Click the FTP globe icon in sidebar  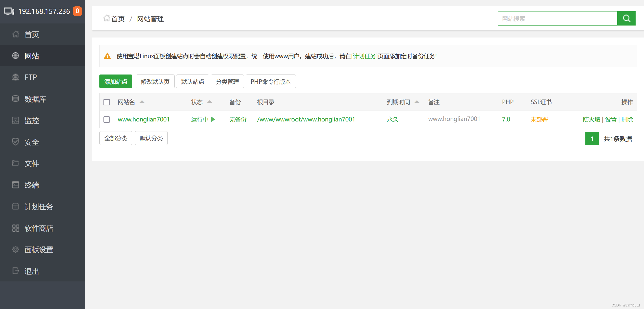click(16, 77)
